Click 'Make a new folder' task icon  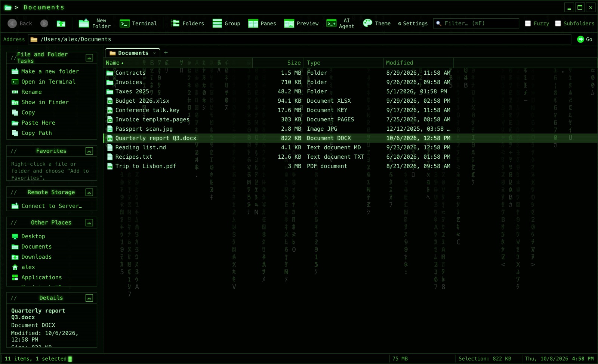point(15,71)
